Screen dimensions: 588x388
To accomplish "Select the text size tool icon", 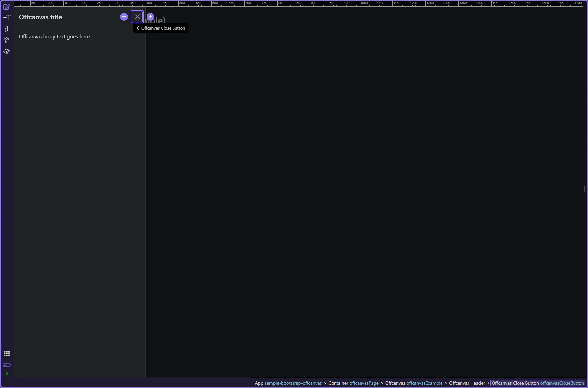I will [x=7, y=18].
